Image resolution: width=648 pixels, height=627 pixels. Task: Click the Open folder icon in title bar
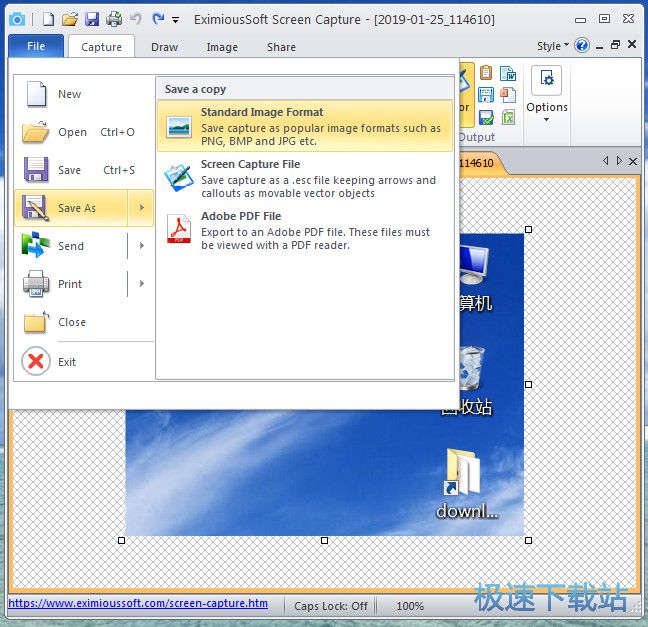click(69, 19)
